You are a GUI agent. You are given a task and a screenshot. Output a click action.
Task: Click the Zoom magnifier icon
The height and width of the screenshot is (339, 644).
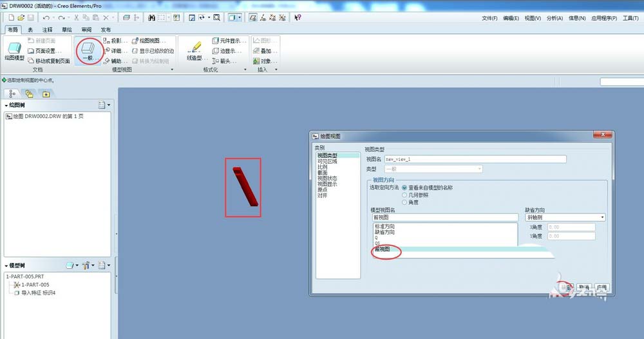216,17
